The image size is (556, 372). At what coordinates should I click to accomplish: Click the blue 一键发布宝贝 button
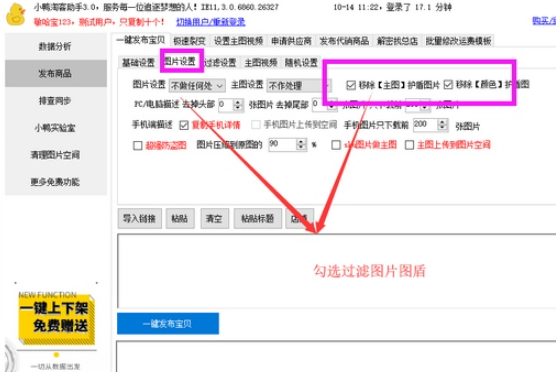click(x=168, y=323)
